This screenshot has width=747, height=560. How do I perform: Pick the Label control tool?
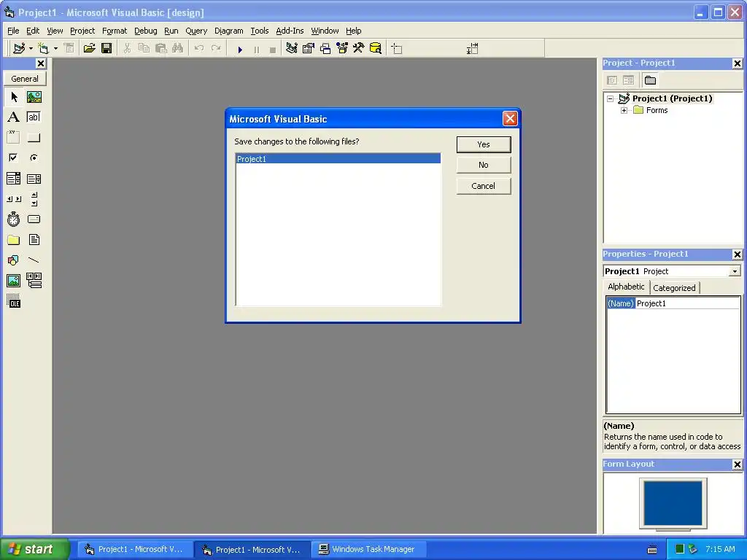14,117
